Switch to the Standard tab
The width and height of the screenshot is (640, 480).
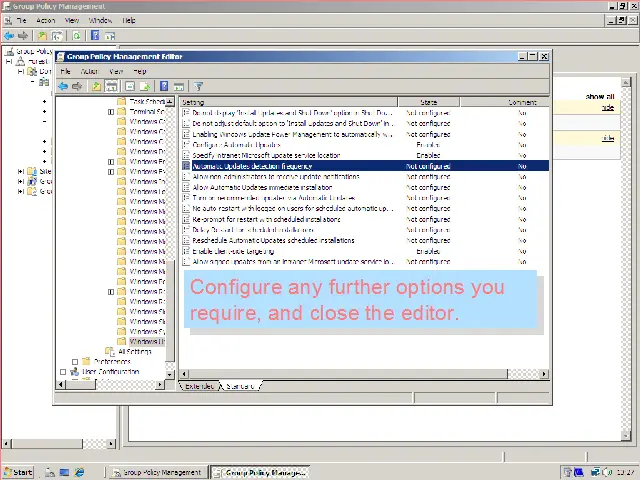pyautogui.click(x=240, y=386)
